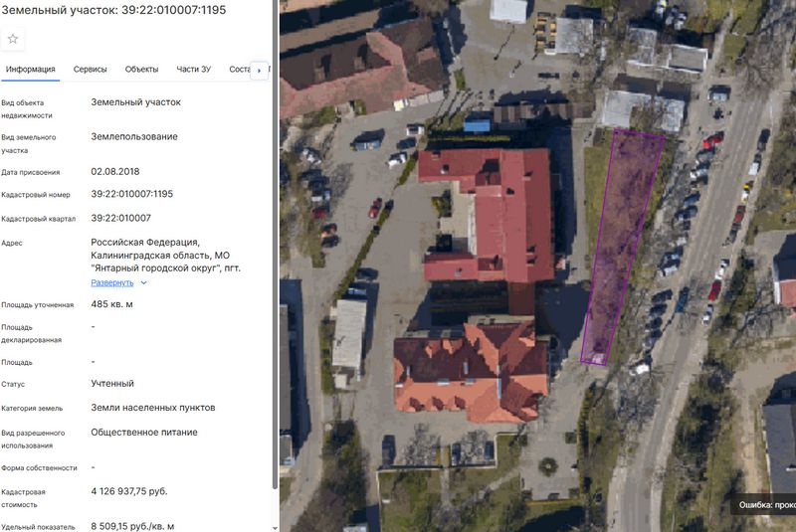Click the tab strip scroll-right arrow

click(260, 71)
